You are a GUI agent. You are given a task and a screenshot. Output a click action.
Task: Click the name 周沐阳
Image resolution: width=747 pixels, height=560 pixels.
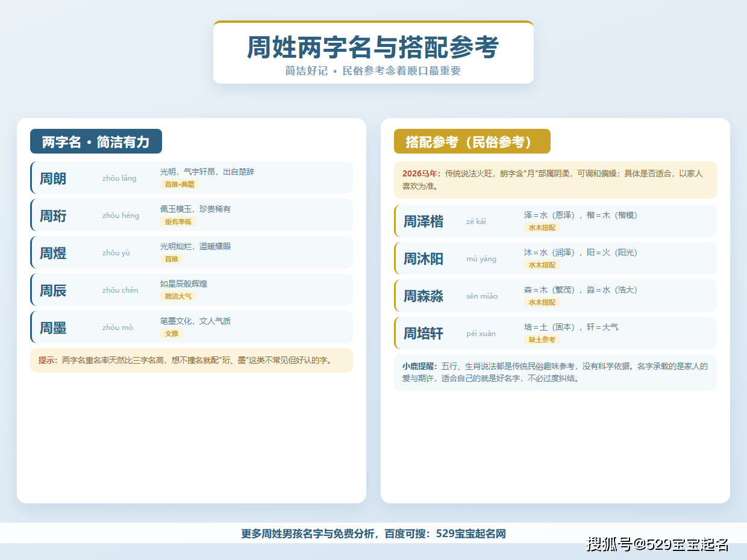pyautogui.click(x=424, y=259)
